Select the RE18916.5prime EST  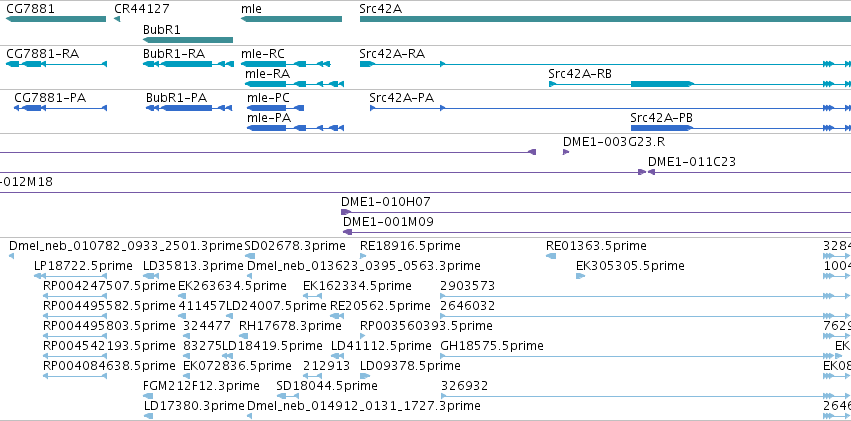(364, 256)
